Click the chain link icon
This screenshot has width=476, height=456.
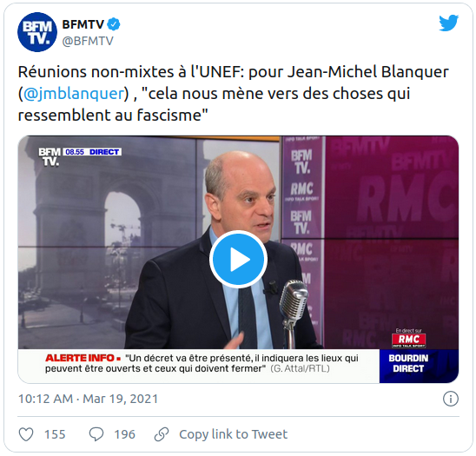pyautogui.click(x=162, y=434)
